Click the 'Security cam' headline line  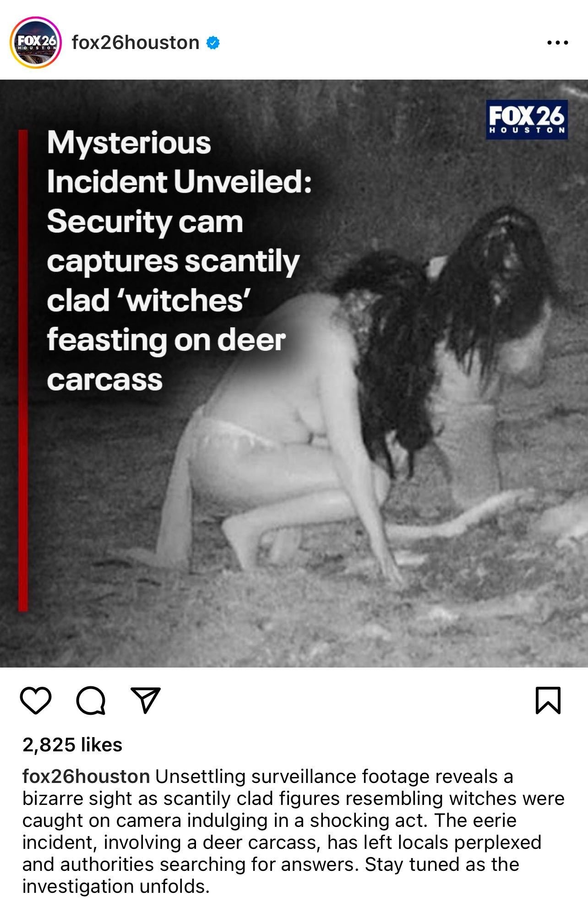click(145, 223)
